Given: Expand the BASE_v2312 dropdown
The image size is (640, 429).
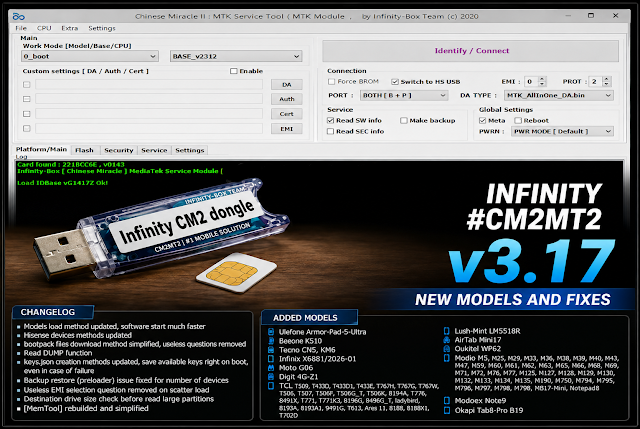Looking at the screenshot, I should pyautogui.click(x=236, y=56).
